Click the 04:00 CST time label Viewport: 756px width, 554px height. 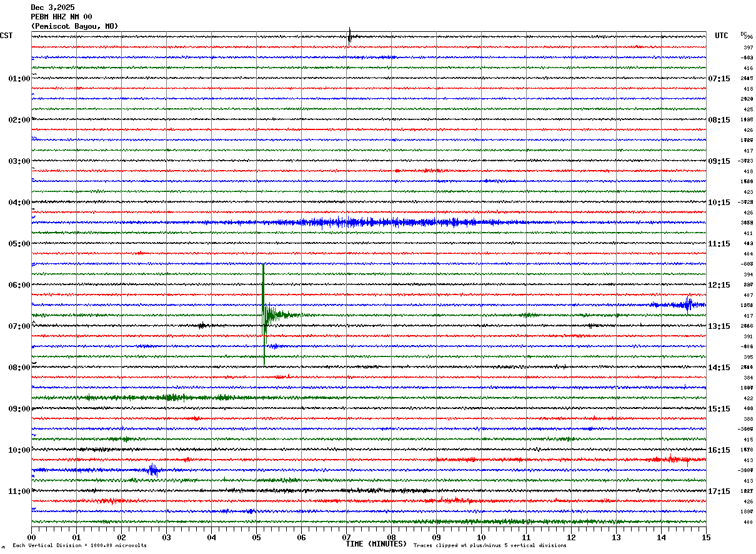tap(19, 203)
